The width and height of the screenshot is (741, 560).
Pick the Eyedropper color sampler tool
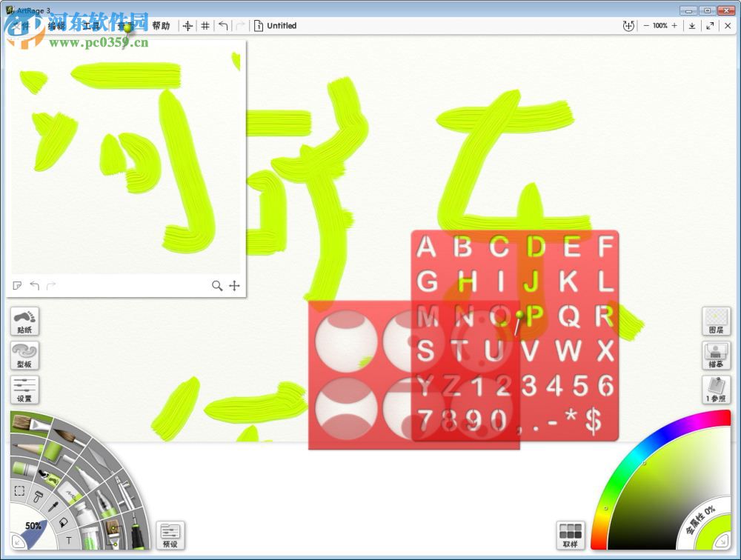[53, 509]
